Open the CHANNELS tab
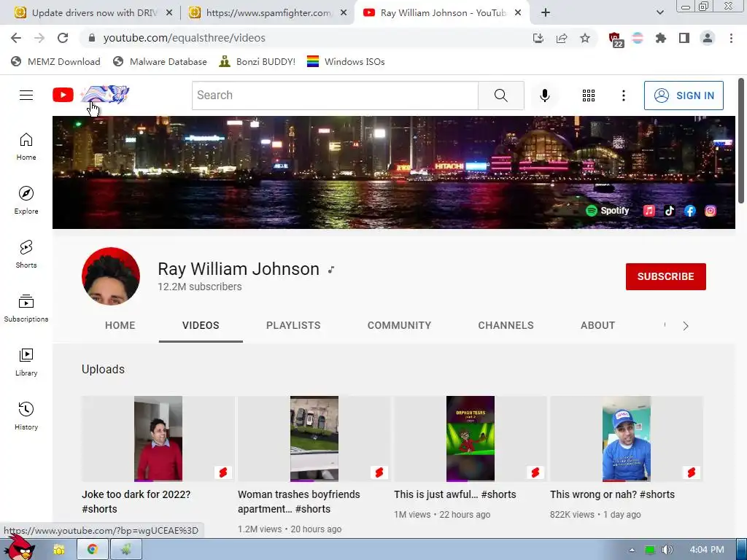 [506, 325]
